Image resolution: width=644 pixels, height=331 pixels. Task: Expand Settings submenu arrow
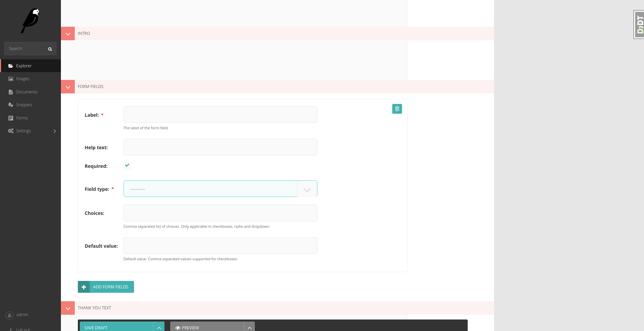tap(54, 131)
